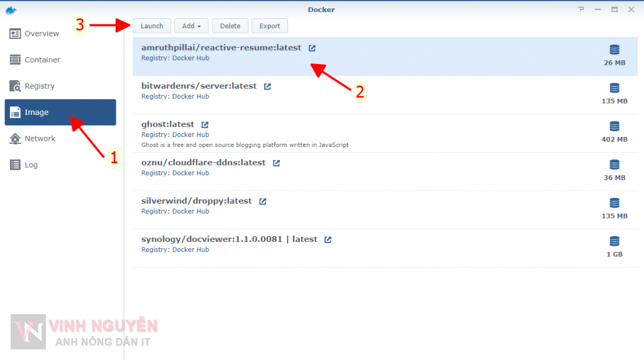Click external link icon for silverwind/droppy
644x360 pixels.
point(263,201)
